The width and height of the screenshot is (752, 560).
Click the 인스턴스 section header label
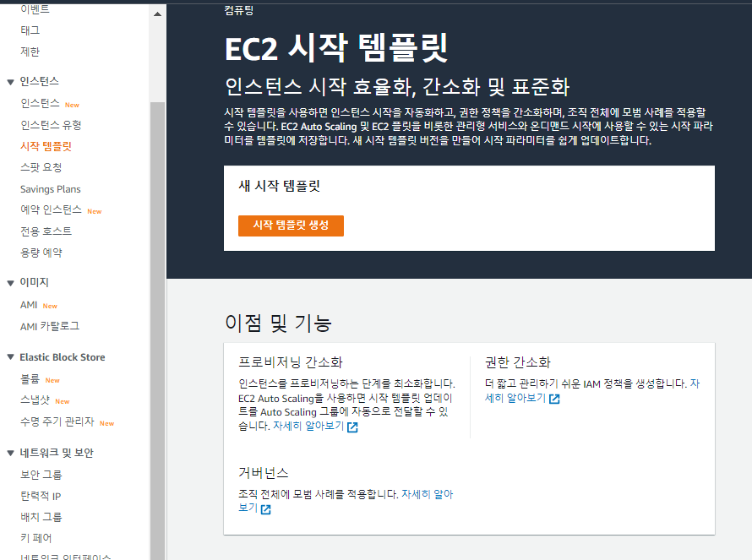(40, 81)
